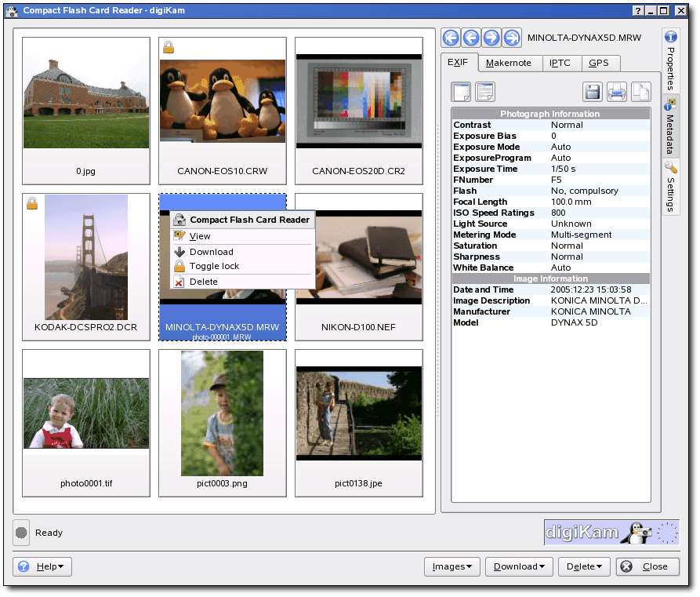The height and width of the screenshot is (597, 700).
Task: Save metadata using the floppy disk icon
Action: pyautogui.click(x=593, y=92)
